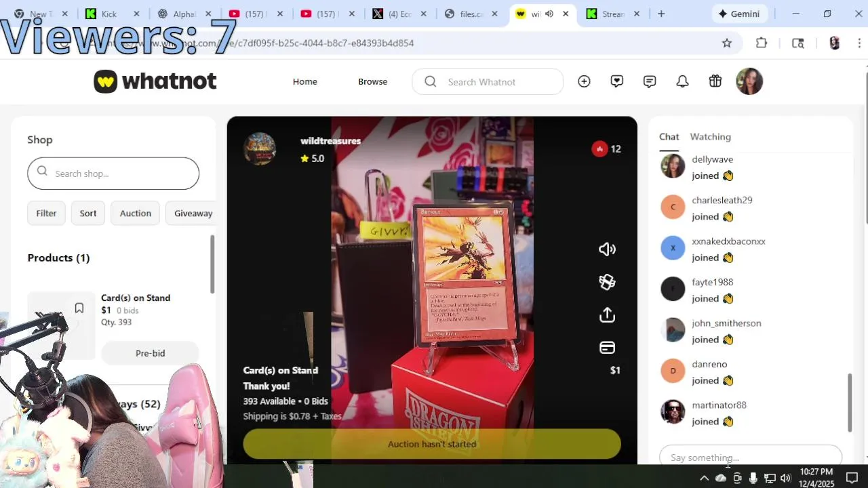Open a new browser tab
The height and width of the screenshot is (488, 868).
pos(661,14)
